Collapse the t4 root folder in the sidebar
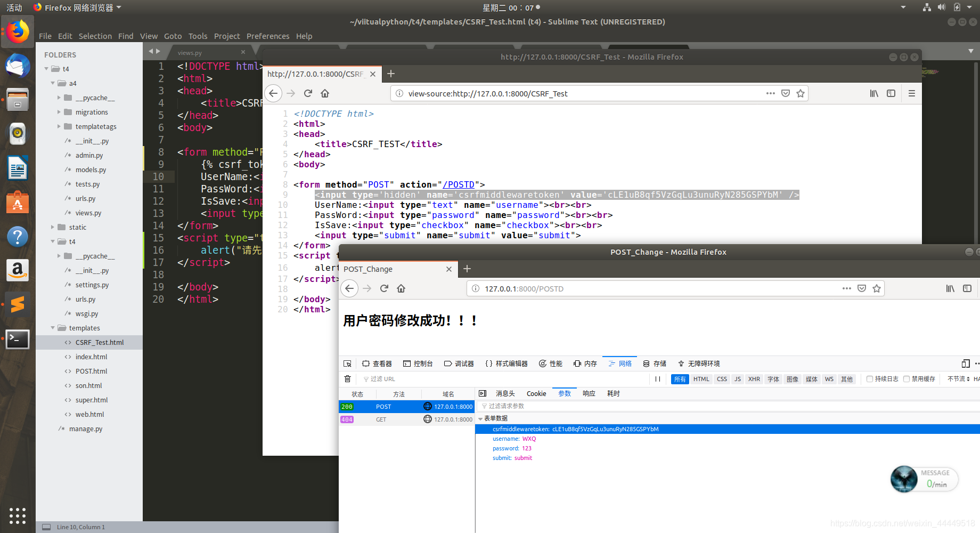 pos(47,69)
